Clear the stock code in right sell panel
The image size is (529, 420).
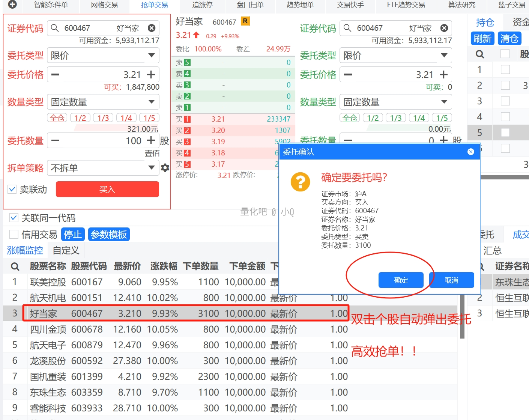444,28
